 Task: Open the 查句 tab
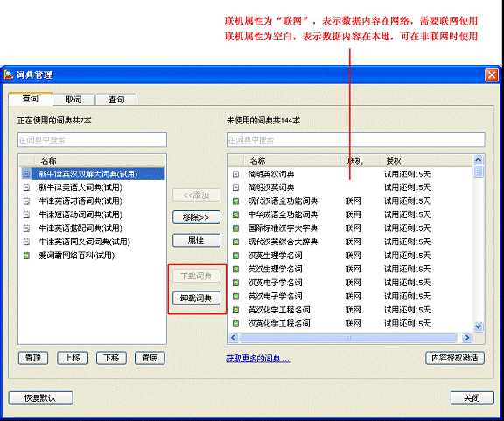pos(116,100)
